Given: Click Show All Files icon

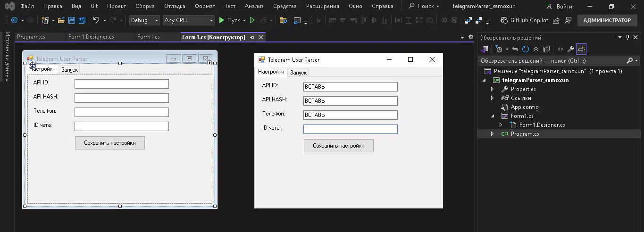Looking at the screenshot, I should tap(546, 49).
